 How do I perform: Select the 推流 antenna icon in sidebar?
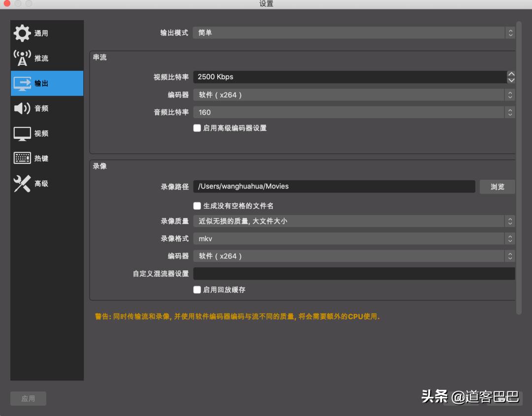(x=22, y=58)
